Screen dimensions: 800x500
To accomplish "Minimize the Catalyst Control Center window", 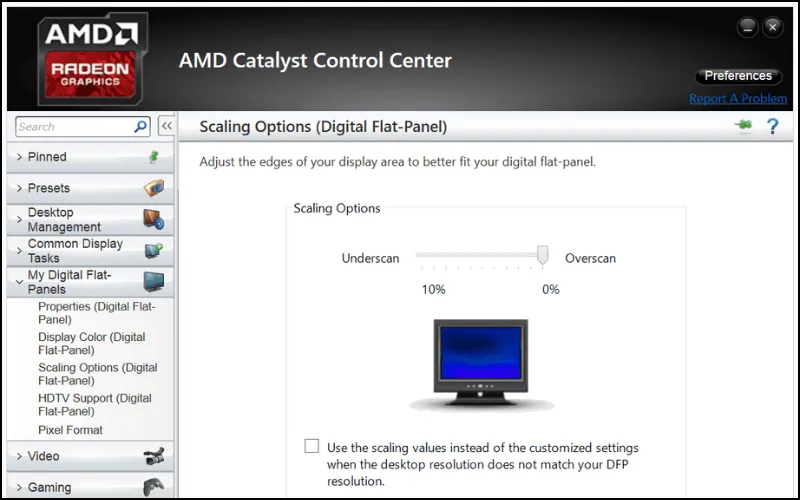I will pos(747,27).
